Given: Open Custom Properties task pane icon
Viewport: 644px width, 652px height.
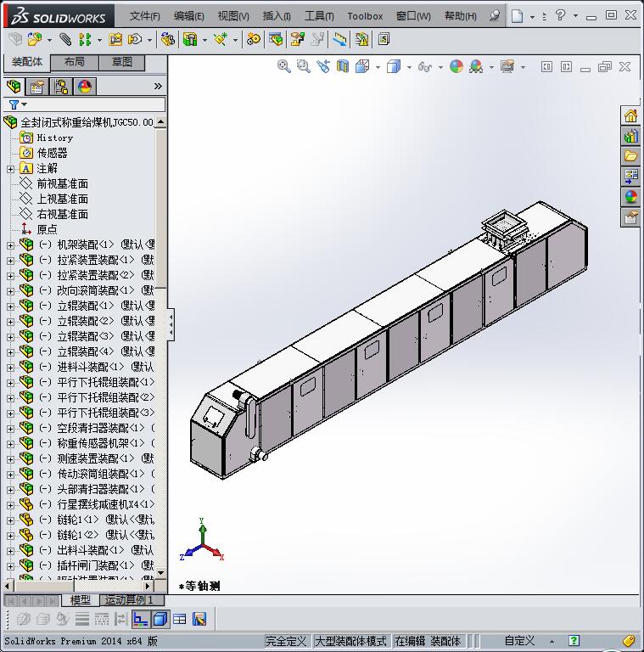Looking at the screenshot, I should (x=630, y=217).
